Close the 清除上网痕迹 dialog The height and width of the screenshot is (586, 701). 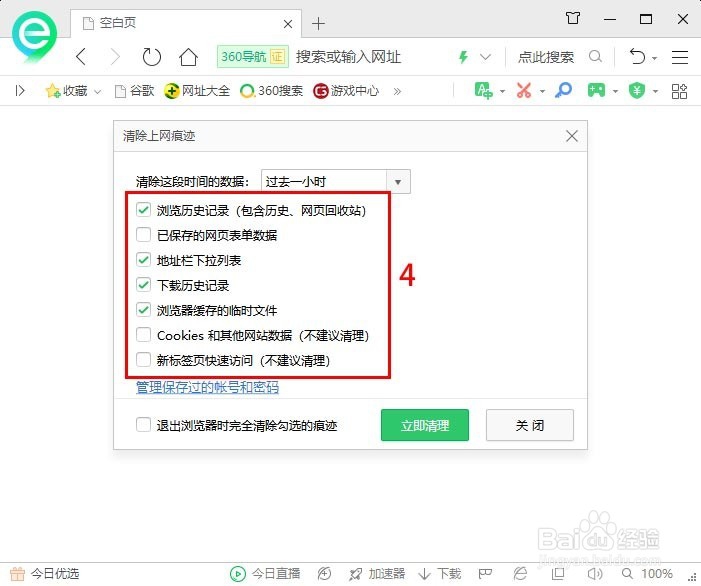[572, 136]
